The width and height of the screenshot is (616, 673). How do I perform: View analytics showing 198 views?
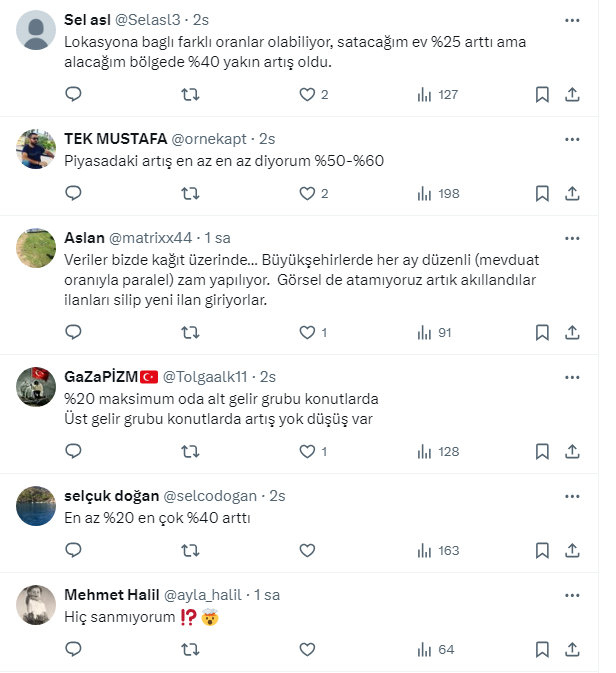coord(437,193)
